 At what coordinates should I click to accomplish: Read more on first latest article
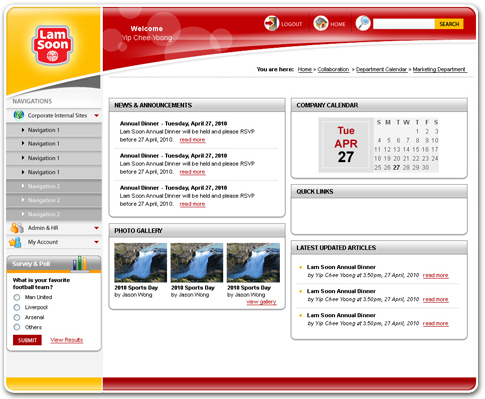(x=436, y=275)
